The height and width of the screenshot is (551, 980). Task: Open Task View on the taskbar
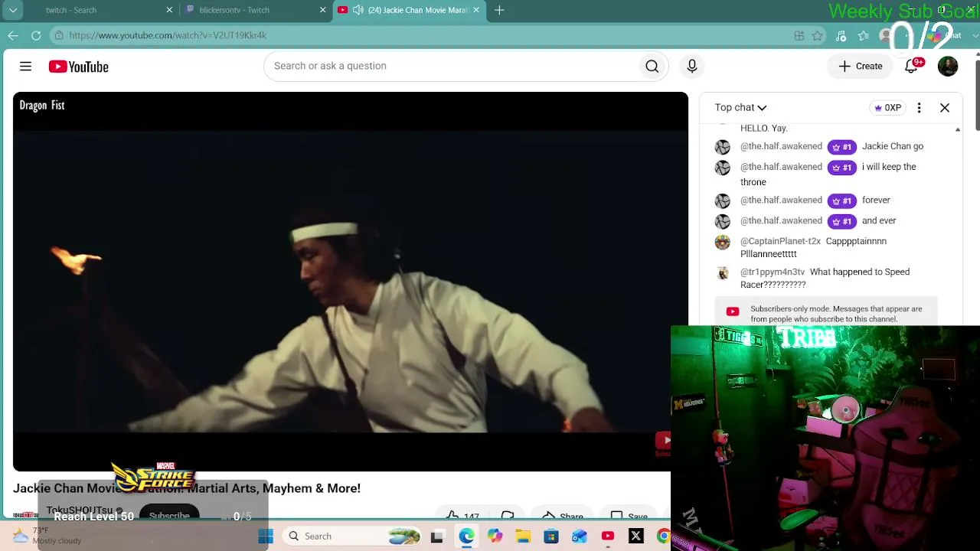[x=436, y=536]
